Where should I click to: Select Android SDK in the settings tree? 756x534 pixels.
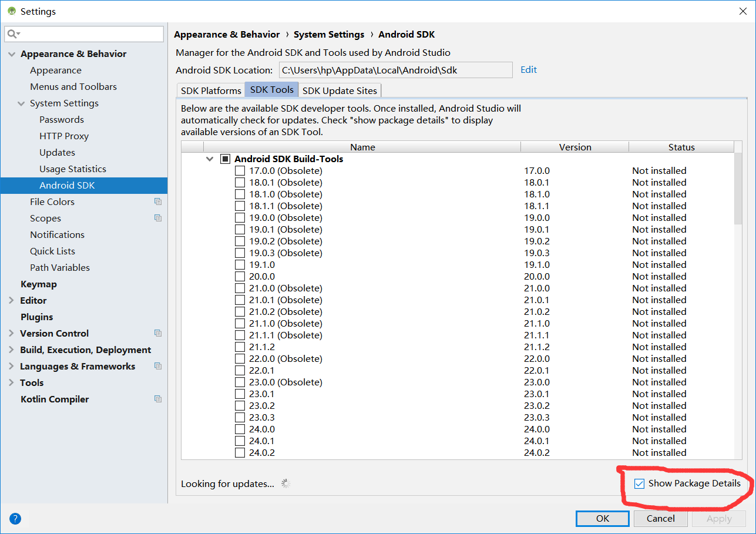pos(84,185)
